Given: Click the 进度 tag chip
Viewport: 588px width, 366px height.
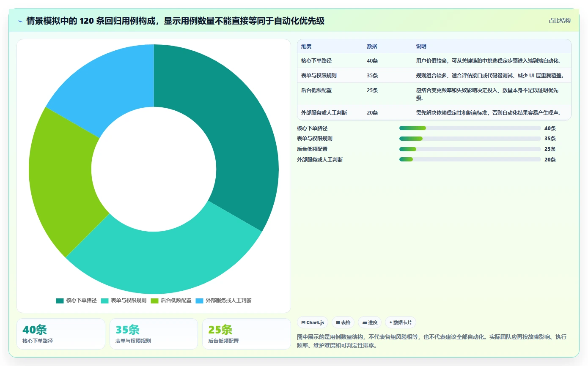Looking at the screenshot, I should (x=370, y=322).
